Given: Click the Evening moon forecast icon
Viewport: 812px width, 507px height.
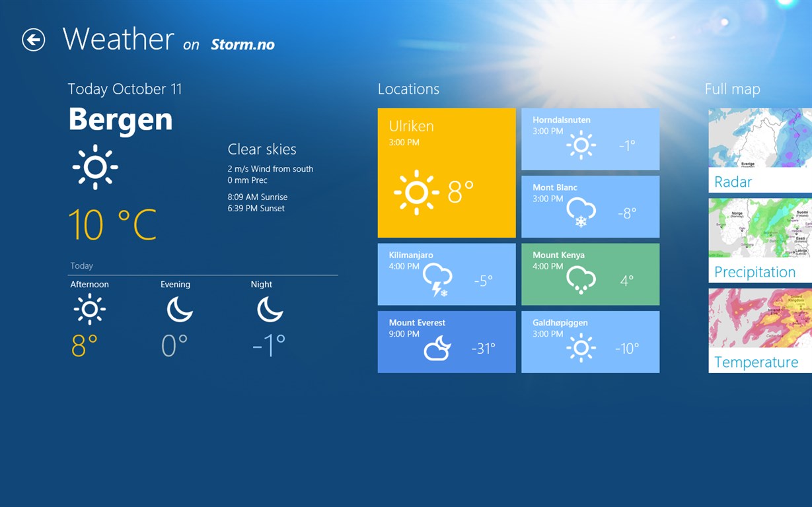Looking at the screenshot, I should click(x=179, y=309).
